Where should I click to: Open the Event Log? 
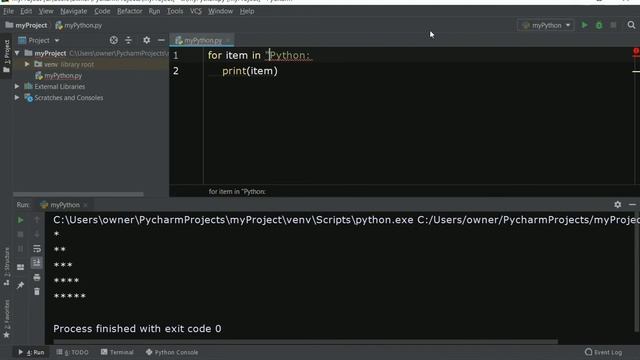pos(603,352)
